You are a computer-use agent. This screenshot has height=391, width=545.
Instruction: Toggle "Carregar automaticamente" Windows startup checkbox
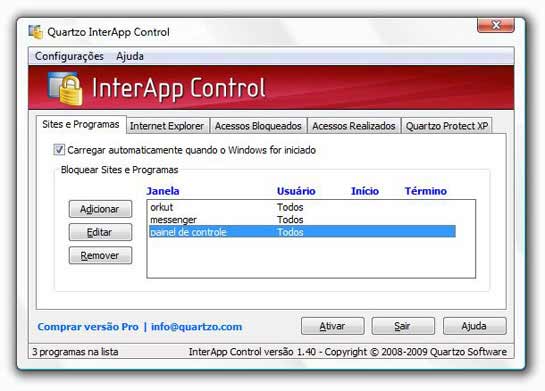(x=59, y=150)
